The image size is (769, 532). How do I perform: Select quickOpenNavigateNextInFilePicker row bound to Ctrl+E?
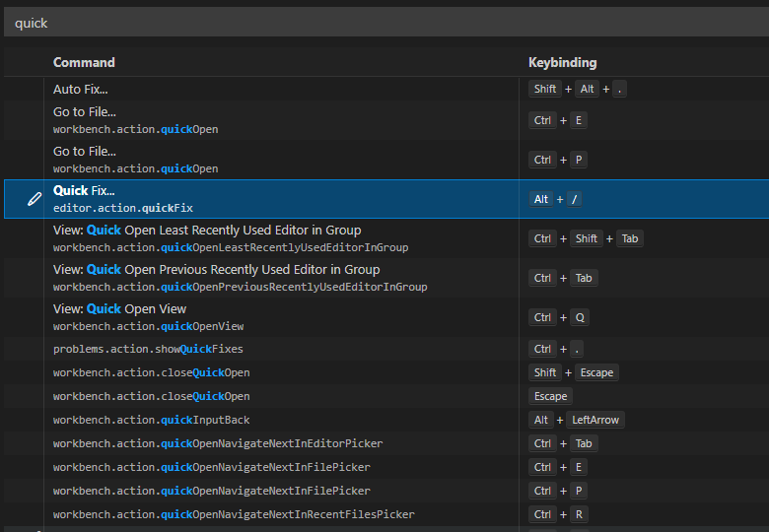(211, 467)
